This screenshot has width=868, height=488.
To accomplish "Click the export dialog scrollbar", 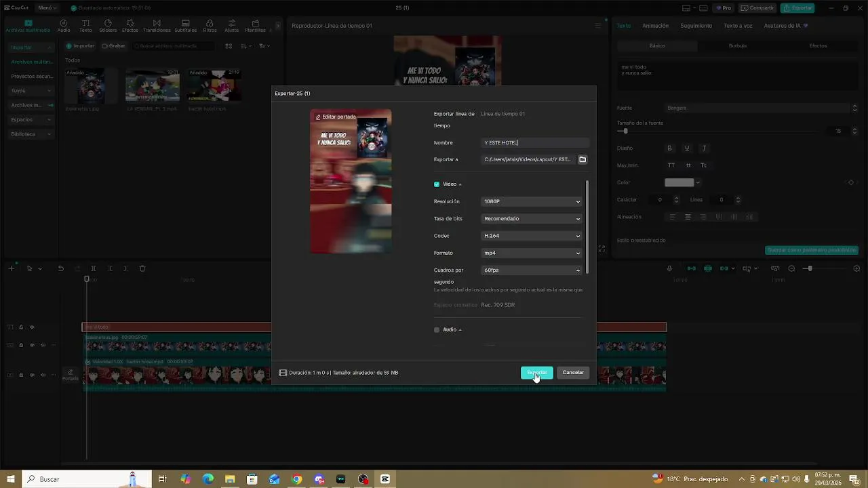I will point(587,226).
